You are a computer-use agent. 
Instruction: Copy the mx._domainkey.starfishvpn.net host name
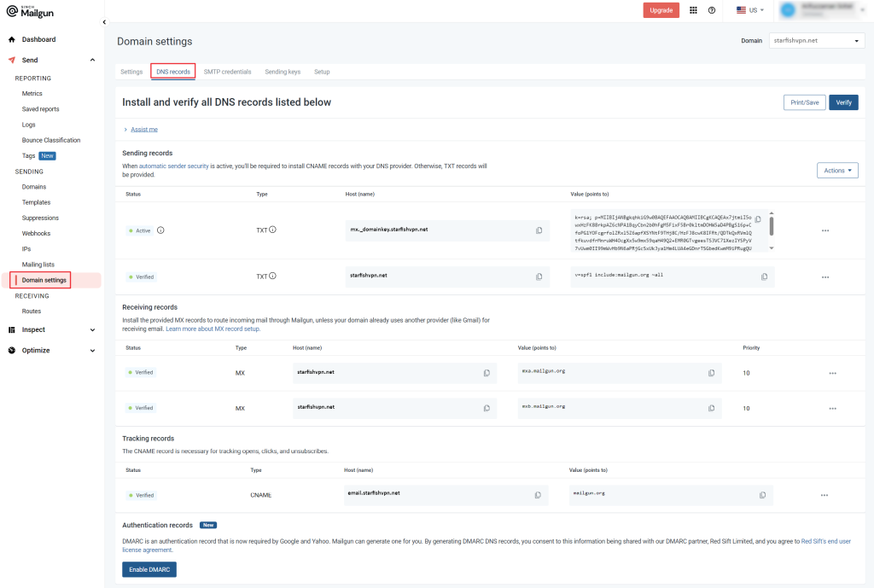coord(539,230)
